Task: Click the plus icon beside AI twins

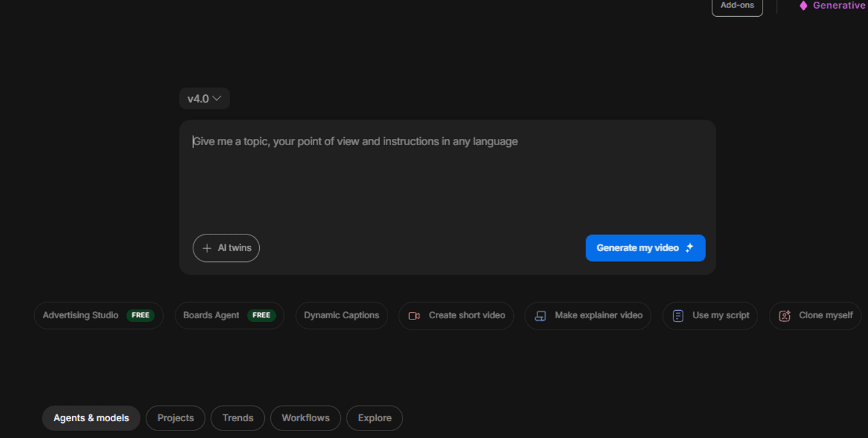Action: (207, 248)
